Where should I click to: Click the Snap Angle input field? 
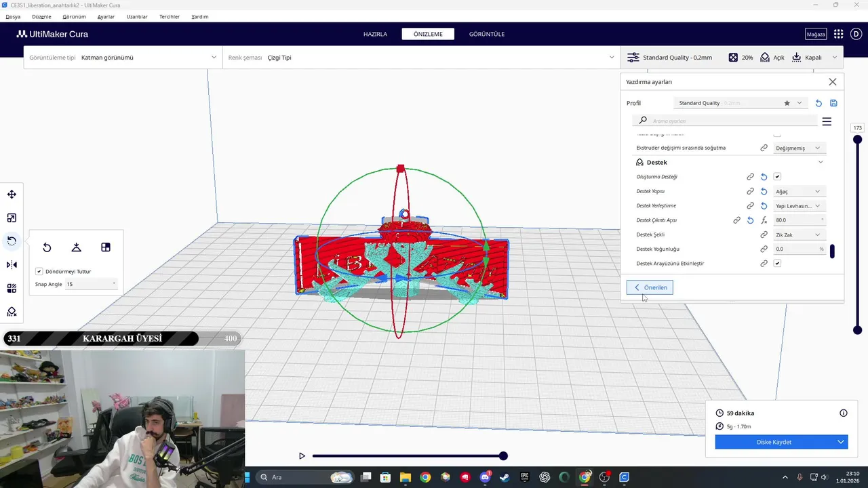91,284
